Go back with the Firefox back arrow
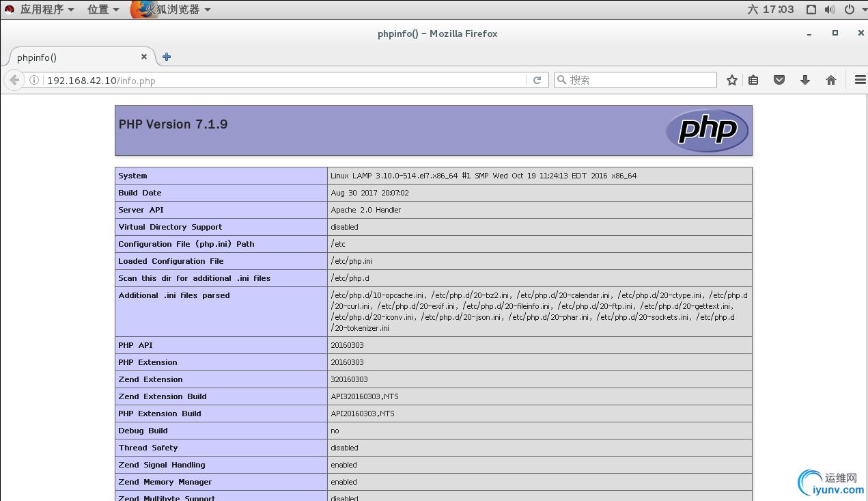The image size is (868, 501). click(x=14, y=80)
